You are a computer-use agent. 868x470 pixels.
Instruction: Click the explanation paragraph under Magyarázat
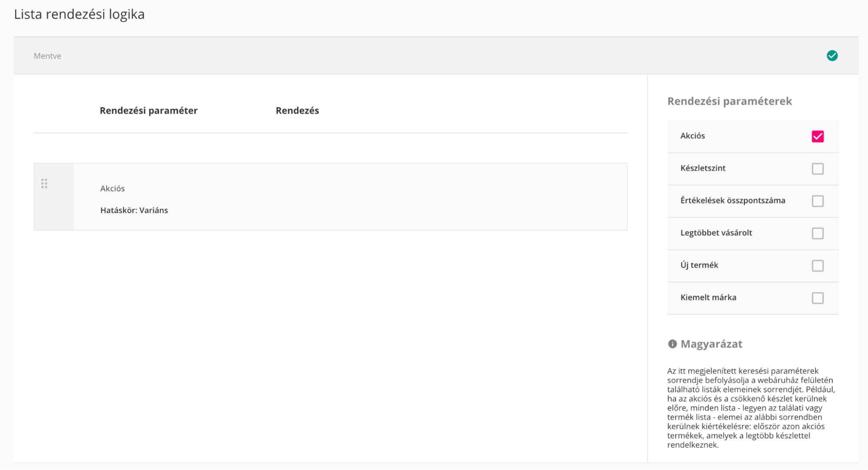click(750, 408)
